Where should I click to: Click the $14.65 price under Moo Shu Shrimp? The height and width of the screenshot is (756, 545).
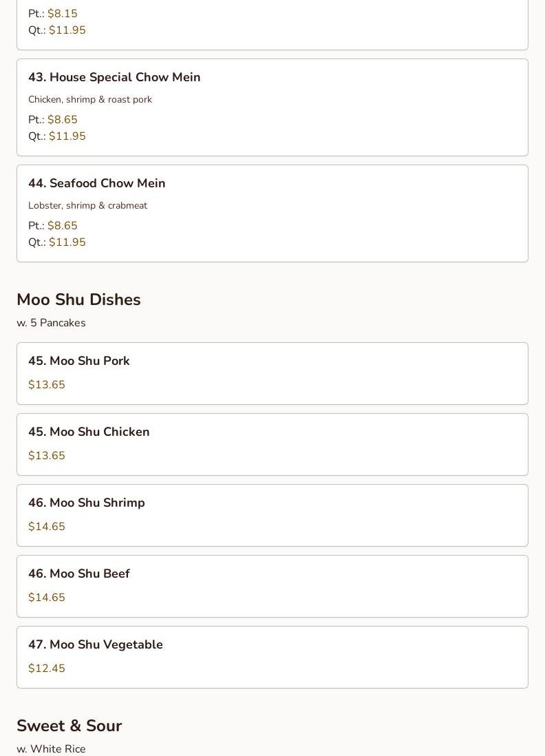click(47, 527)
